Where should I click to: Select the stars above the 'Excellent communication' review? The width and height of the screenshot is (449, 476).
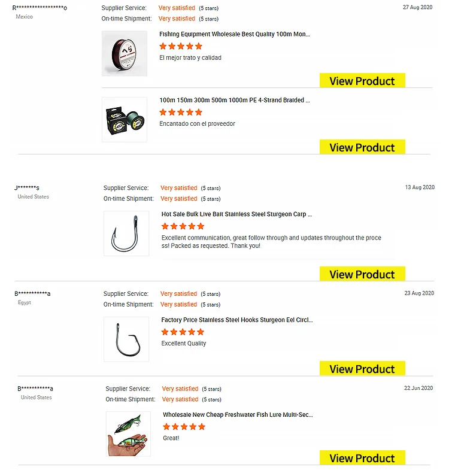[183, 226]
